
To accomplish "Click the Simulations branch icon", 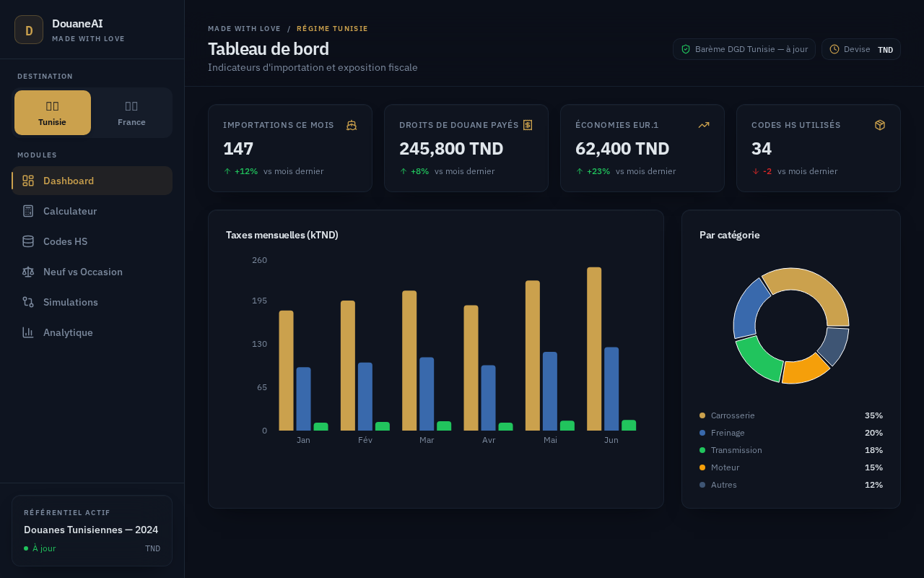I will (x=28, y=302).
